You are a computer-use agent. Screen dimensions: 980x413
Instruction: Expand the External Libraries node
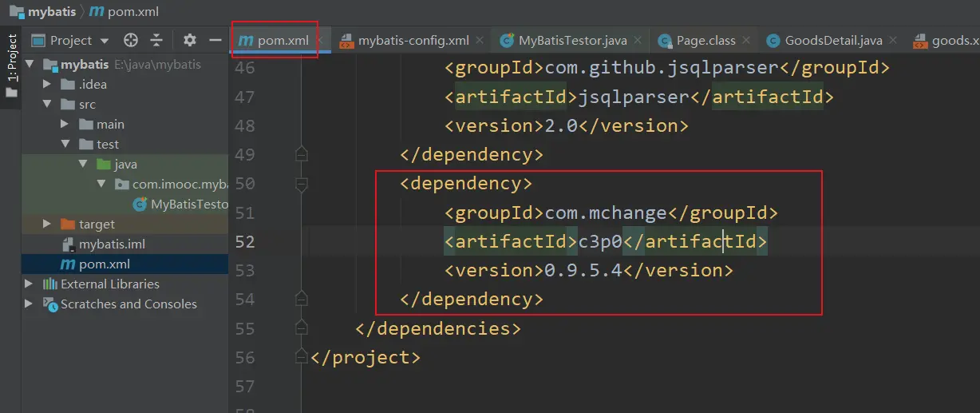pos(30,284)
